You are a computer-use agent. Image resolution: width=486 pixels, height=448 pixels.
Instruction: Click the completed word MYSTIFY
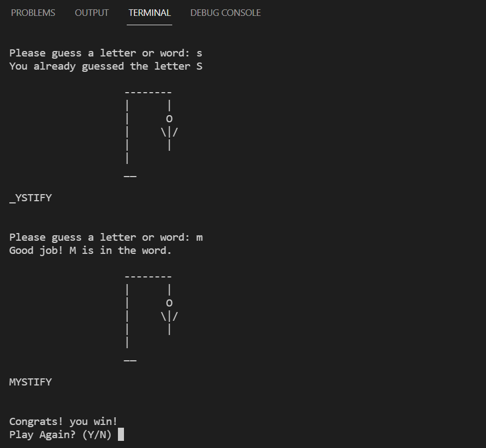point(31,382)
